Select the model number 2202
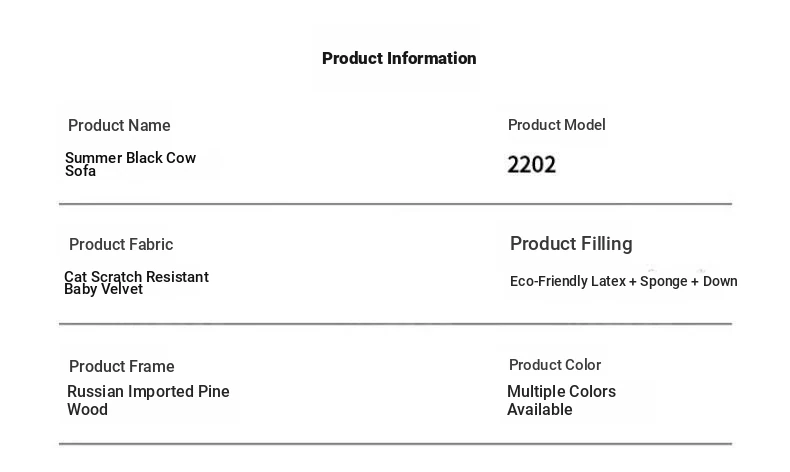 tap(531, 165)
